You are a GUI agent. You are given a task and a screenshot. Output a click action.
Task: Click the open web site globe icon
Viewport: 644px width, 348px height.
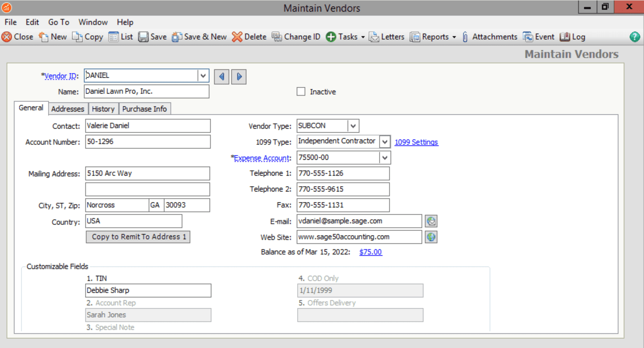(431, 237)
